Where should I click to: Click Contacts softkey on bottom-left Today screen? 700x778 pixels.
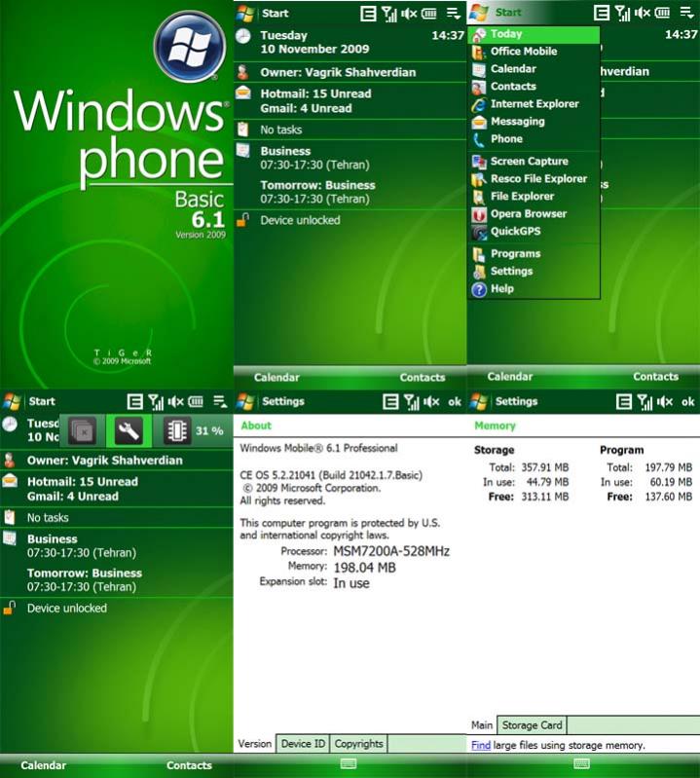(189, 765)
